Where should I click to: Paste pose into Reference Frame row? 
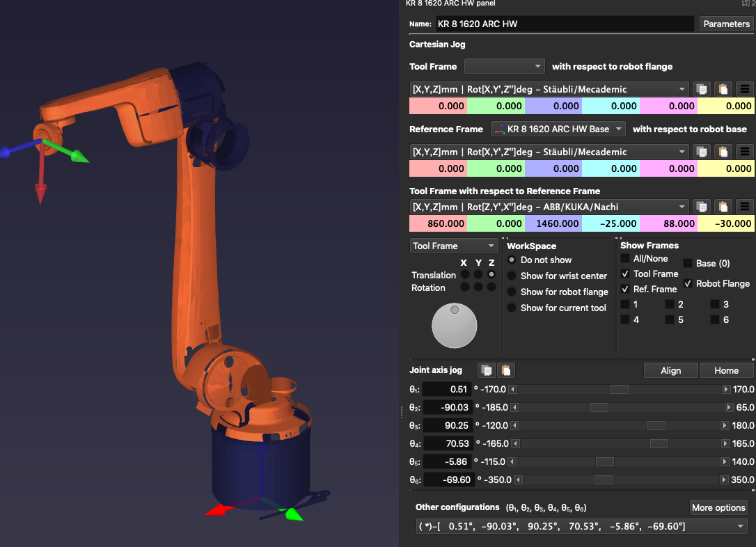[x=723, y=152]
